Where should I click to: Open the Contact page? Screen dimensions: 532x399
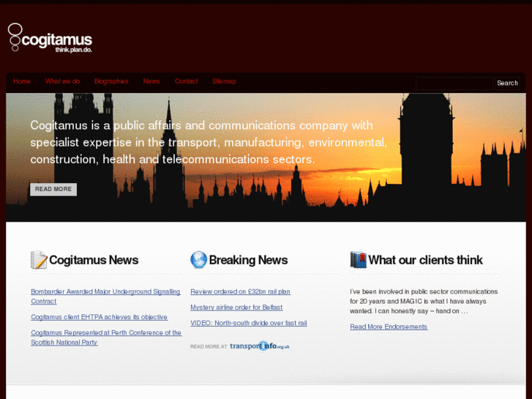[187, 81]
